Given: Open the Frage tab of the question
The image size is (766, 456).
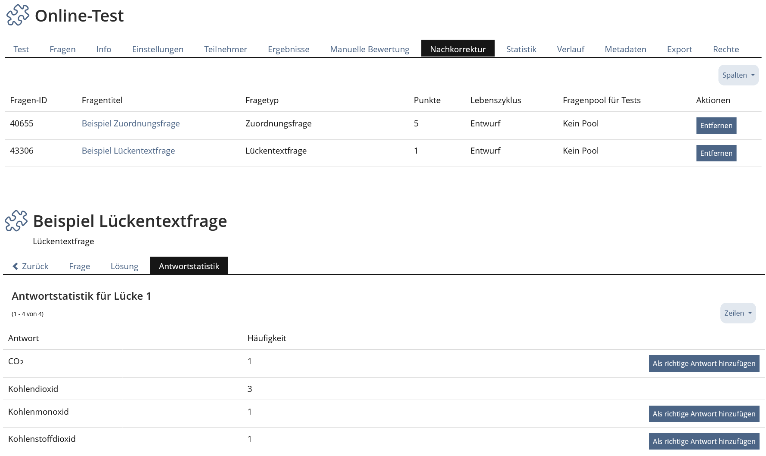Looking at the screenshot, I should pos(80,266).
